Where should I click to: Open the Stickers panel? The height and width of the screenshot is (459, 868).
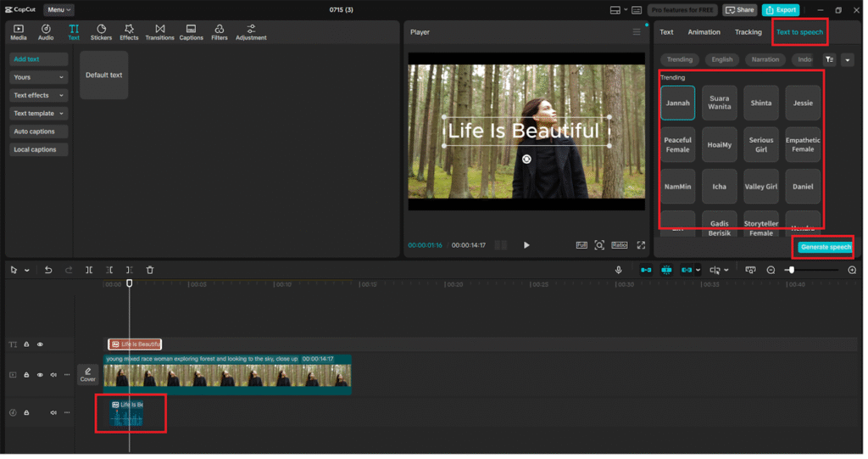[101, 32]
